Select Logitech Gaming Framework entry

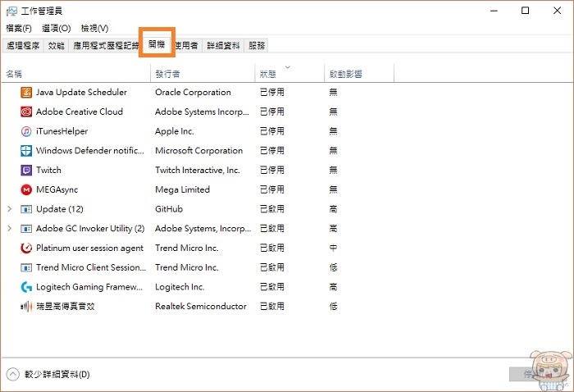coord(89,287)
